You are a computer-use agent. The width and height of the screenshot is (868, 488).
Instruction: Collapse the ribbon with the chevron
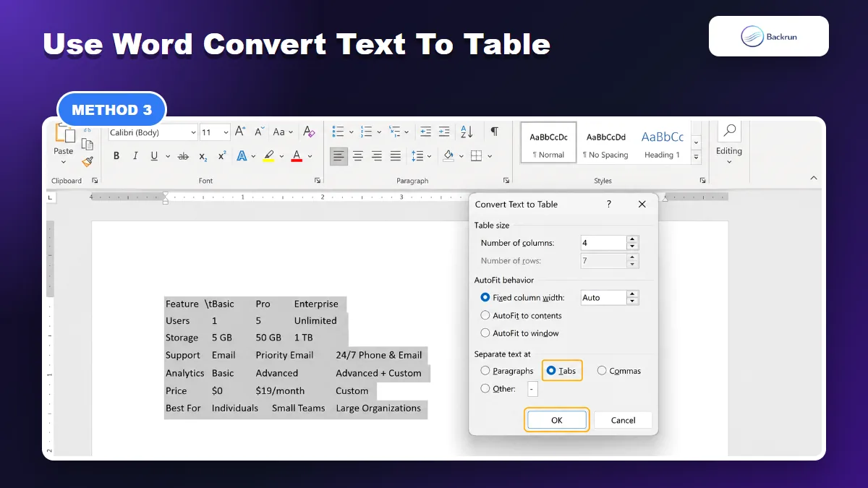pos(814,178)
